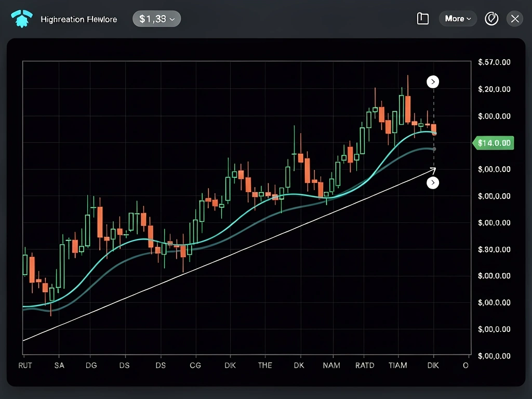Open the copy document icon in toolbar
Viewport: 532px width, 399px height.
422,18
